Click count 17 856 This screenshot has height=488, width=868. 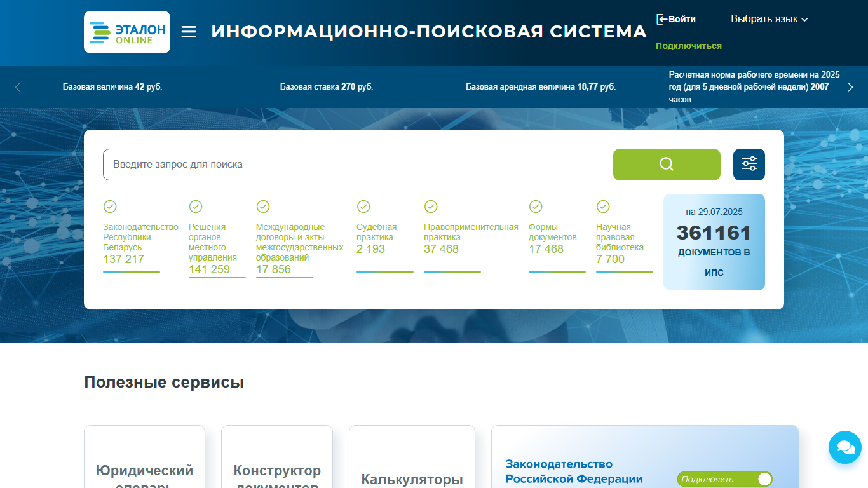click(x=273, y=269)
